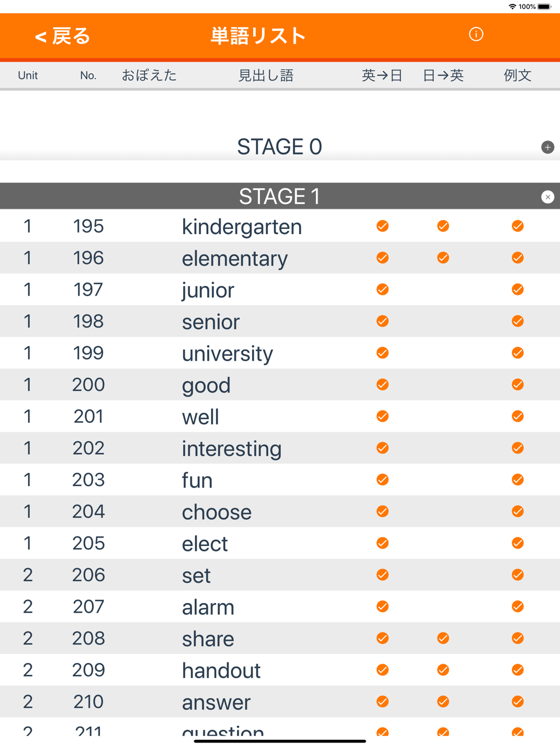Tap 例文 checkmark for handout
560x747 pixels.
click(x=518, y=670)
